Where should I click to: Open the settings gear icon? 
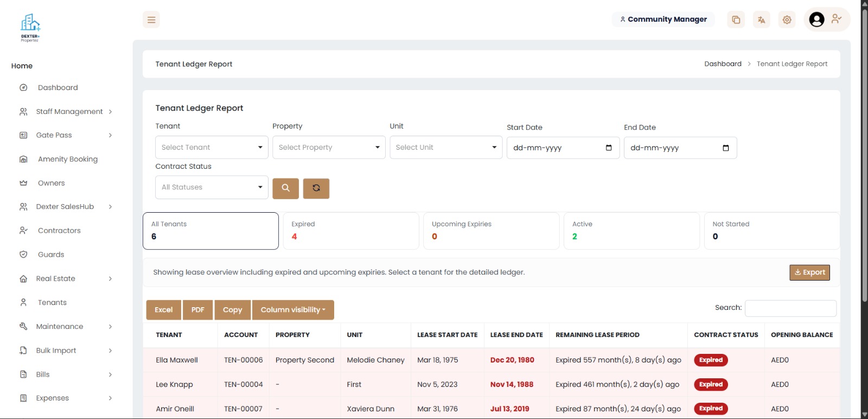pyautogui.click(x=787, y=20)
